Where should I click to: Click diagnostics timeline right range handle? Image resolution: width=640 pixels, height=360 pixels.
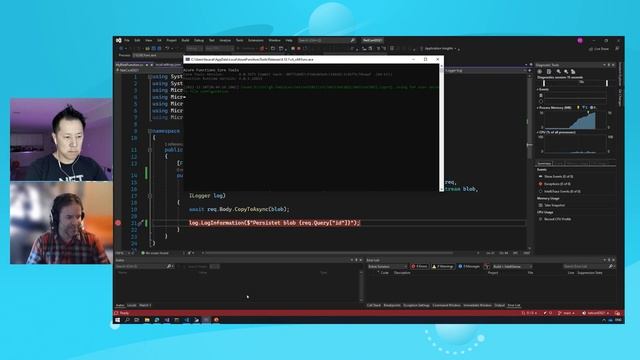607,83
